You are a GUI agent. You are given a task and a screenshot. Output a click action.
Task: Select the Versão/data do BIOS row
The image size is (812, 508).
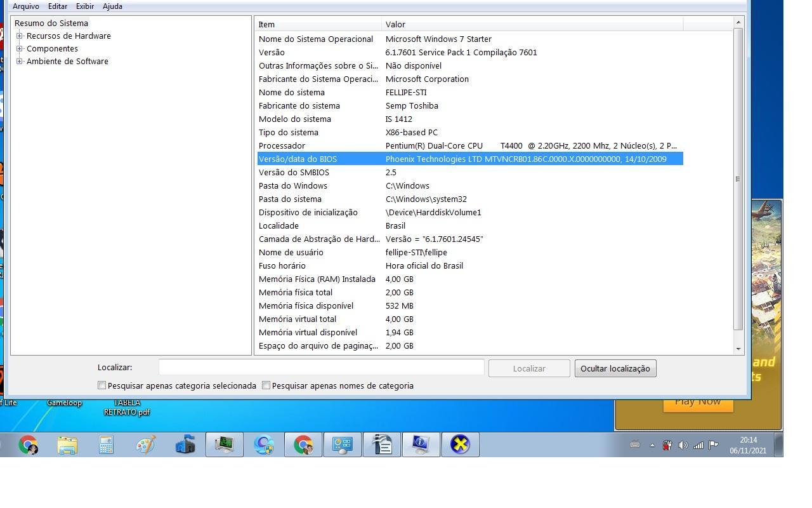point(470,159)
